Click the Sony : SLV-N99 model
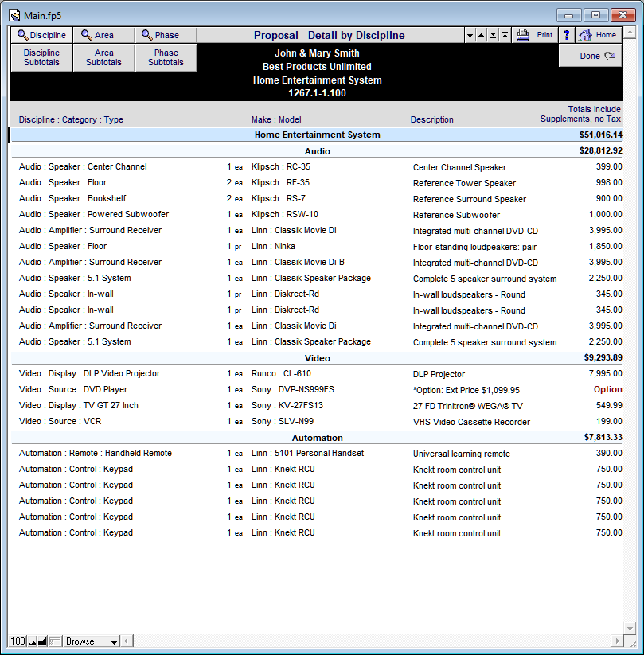The height and width of the screenshot is (655, 644). [283, 421]
